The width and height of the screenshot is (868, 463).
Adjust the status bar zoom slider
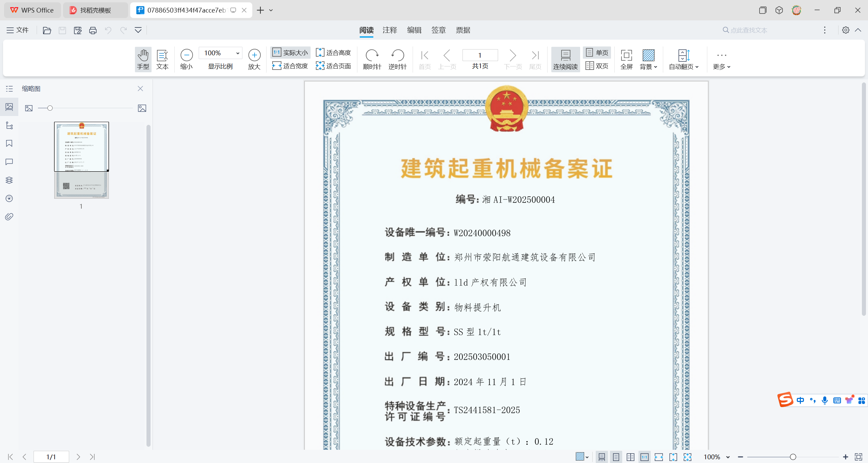[x=793, y=457]
